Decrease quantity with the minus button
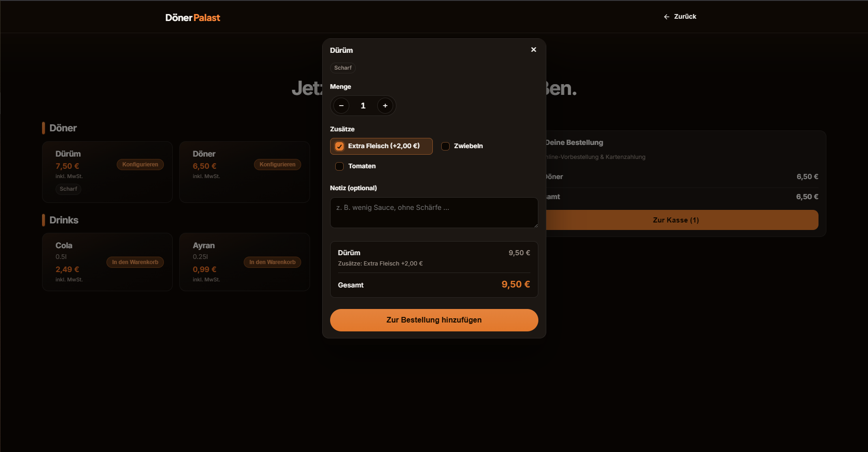This screenshot has height=452, width=868. (x=341, y=106)
